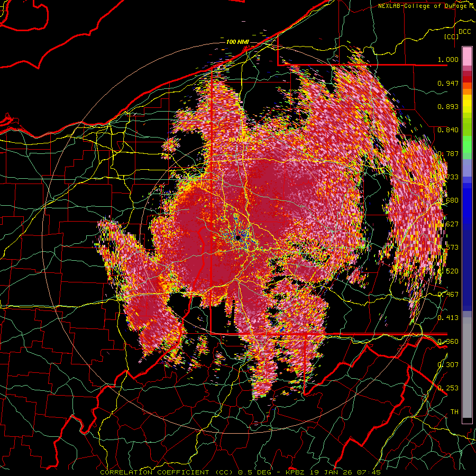Viewport: 476px width, 476px height.
Task: Click the 07:45 timestamp
Action: coord(369,472)
